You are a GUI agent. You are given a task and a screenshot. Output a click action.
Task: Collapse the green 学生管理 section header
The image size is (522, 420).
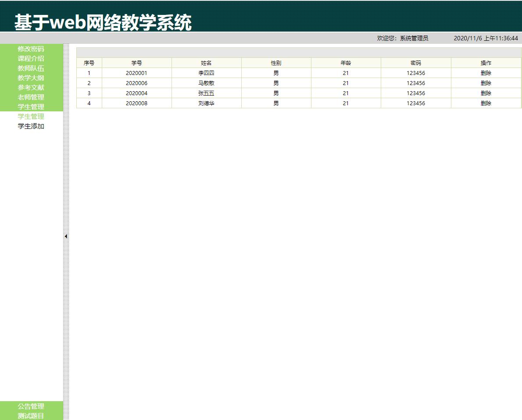pos(31,107)
